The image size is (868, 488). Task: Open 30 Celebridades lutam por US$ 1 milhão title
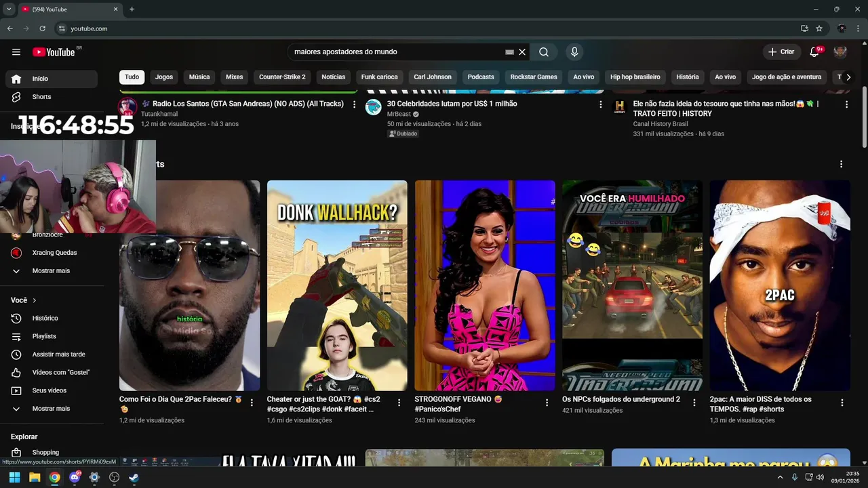point(452,104)
